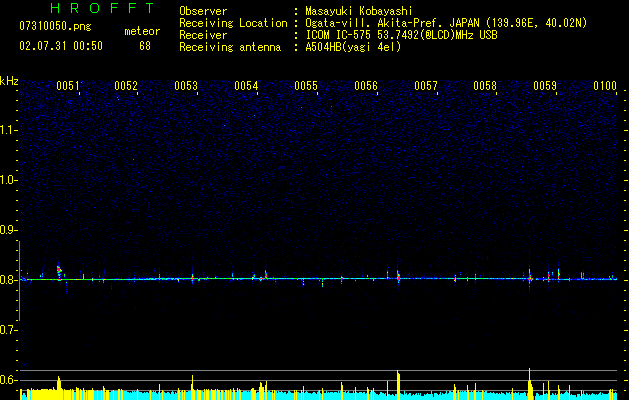Click the 0052 time marker
Screen dimensions: 629x400
(x=126, y=86)
